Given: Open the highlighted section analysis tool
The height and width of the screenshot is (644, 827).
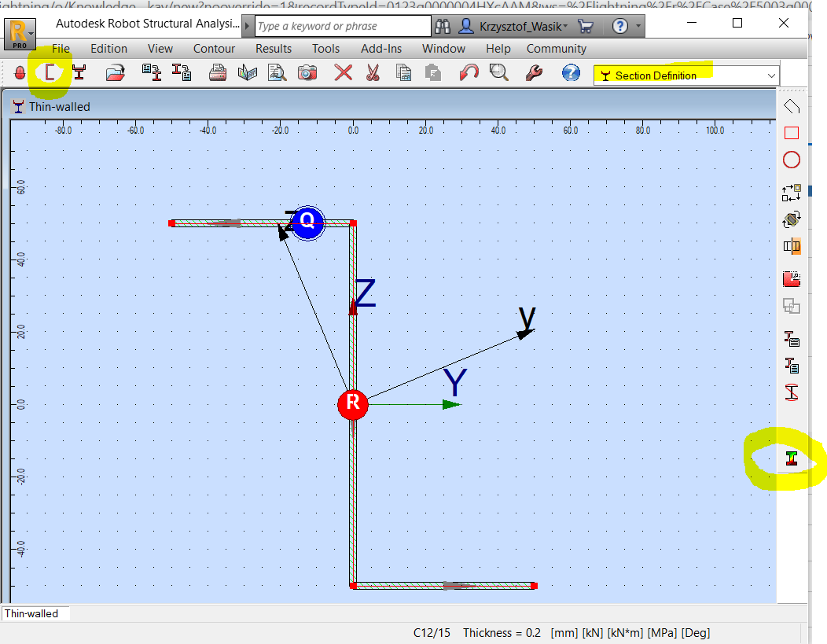Looking at the screenshot, I should tap(792, 458).
